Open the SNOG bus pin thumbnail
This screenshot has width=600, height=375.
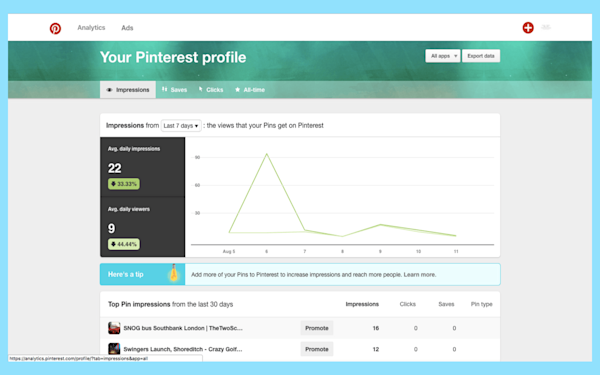tap(114, 328)
